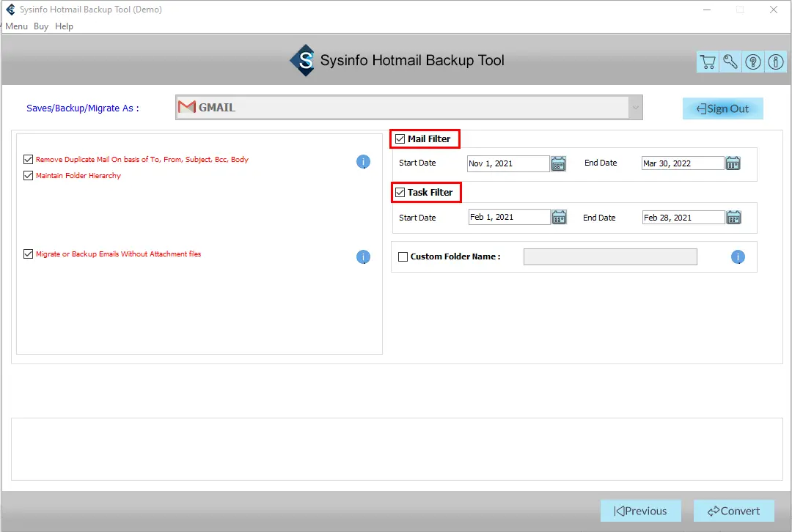Open the question mark help icon

753,62
